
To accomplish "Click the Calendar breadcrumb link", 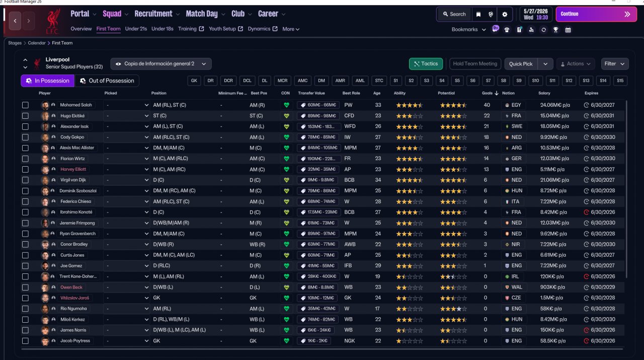I will [37, 43].
